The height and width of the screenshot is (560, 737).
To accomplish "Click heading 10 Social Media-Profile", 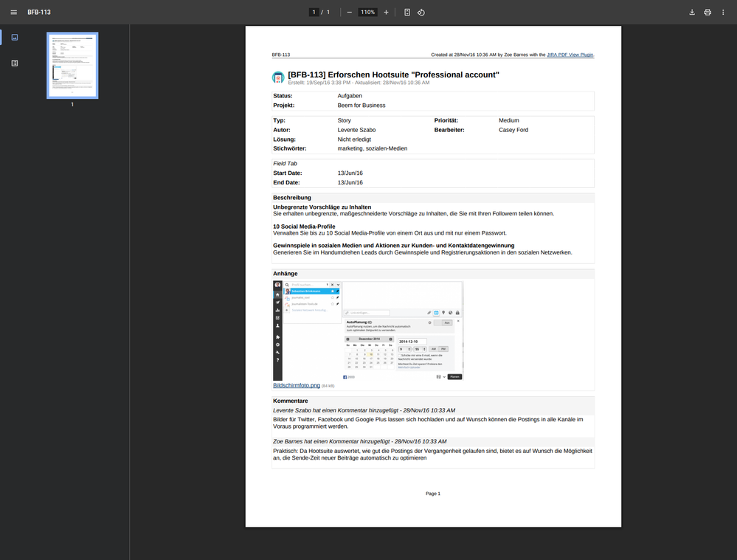I will click(x=304, y=227).
